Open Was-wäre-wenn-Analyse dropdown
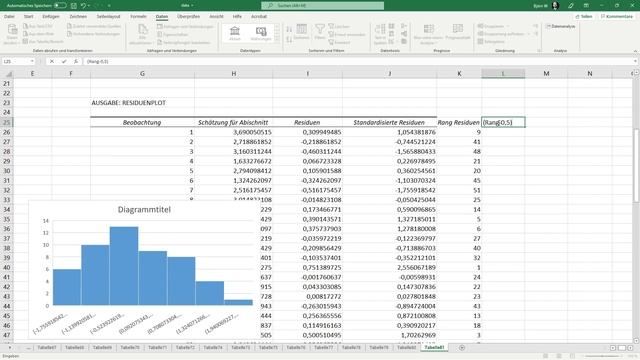 (428, 34)
